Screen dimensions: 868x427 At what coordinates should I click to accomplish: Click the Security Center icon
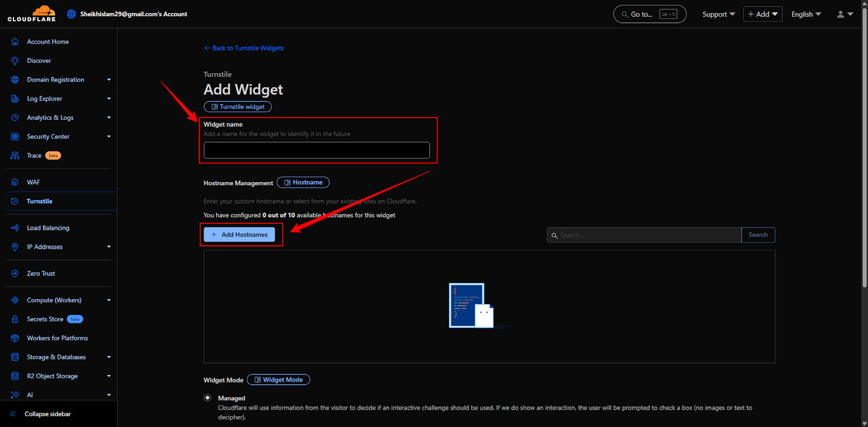[x=15, y=137]
